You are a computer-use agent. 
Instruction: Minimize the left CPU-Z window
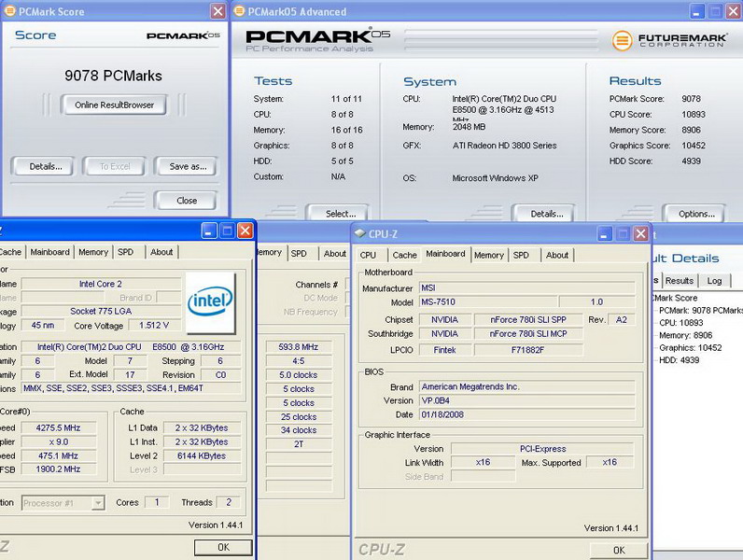tap(209, 231)
